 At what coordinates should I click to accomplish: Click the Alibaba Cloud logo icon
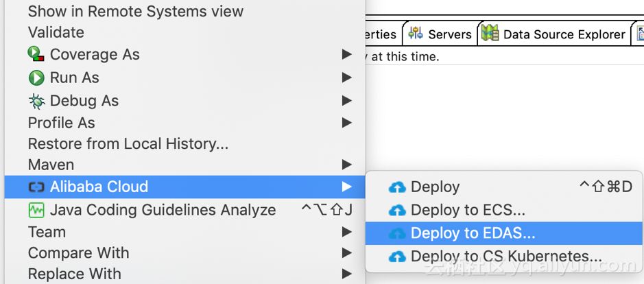(x=36, y=187)
